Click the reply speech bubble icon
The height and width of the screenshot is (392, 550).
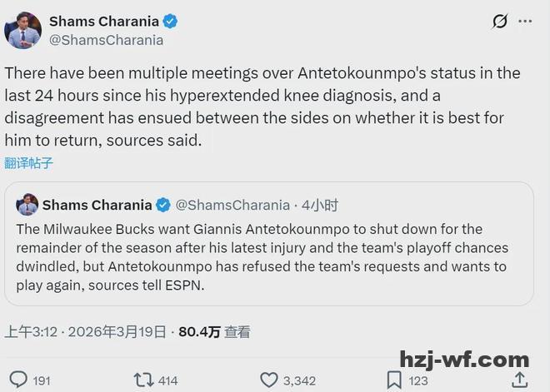tap(17, 380)
